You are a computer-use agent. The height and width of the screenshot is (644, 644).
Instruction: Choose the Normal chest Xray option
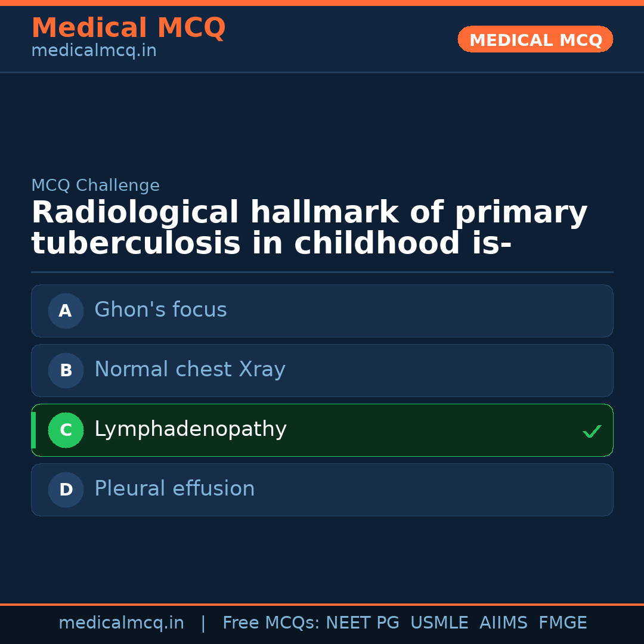click(x=190, y=370)
